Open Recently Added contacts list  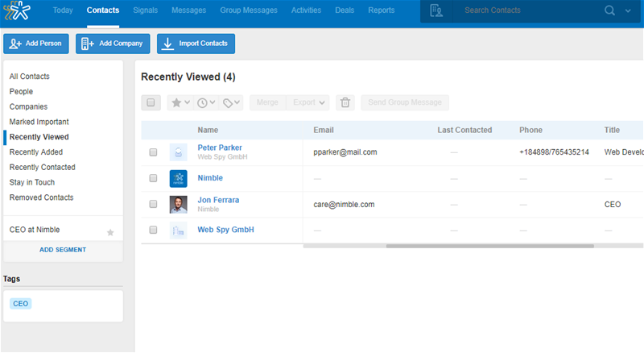pyautogui.click(x=36, y=152)
